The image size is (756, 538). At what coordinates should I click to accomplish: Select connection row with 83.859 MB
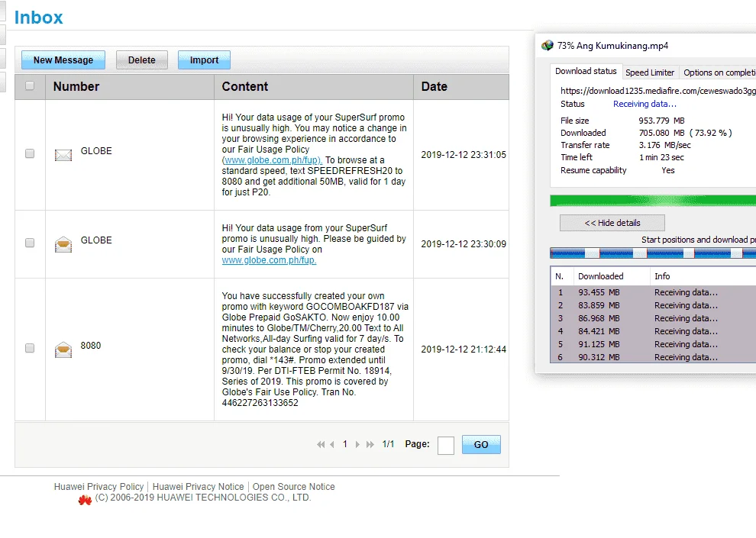(654, 305)
